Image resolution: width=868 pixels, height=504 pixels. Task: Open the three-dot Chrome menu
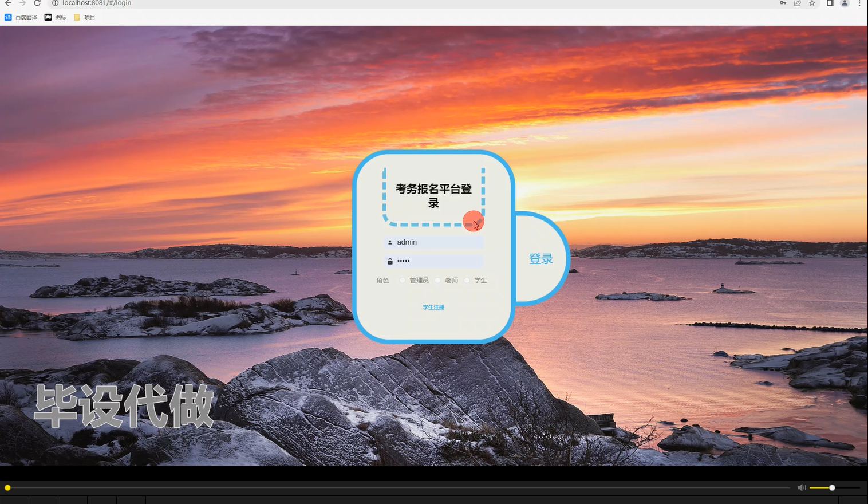(860, 3)
